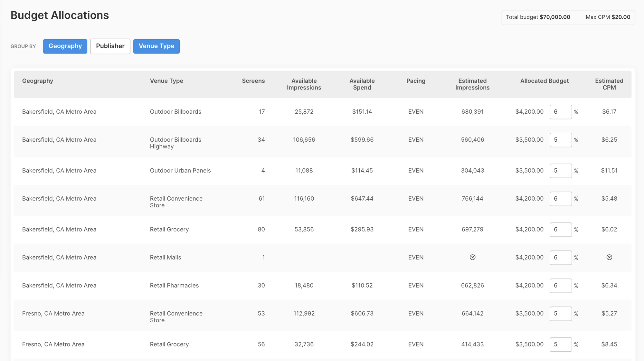
Task: Click the error icon in Retail Malls Estimated CPM
Action: (609, 257)
